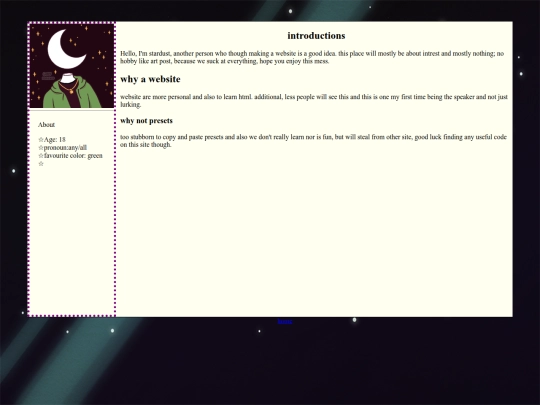This screenshot has width=540, height=405.
Task: Click the paragraph starting "website are more personal"
Action: click(x=314, y=101)
